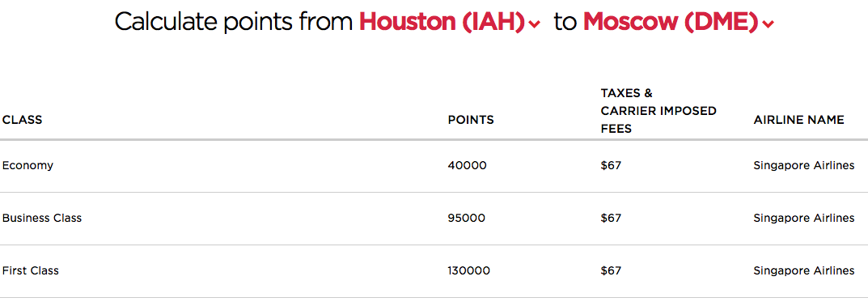Open the Moscow (DME) destination dropdown
This screenshot has height=302, width=868.
tap(678, 22)
